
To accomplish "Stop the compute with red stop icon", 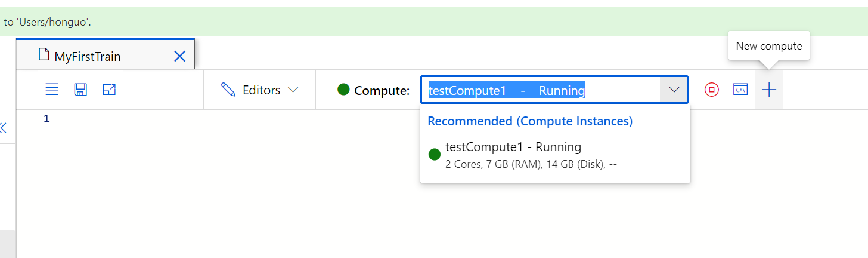I will click(711, 90).
